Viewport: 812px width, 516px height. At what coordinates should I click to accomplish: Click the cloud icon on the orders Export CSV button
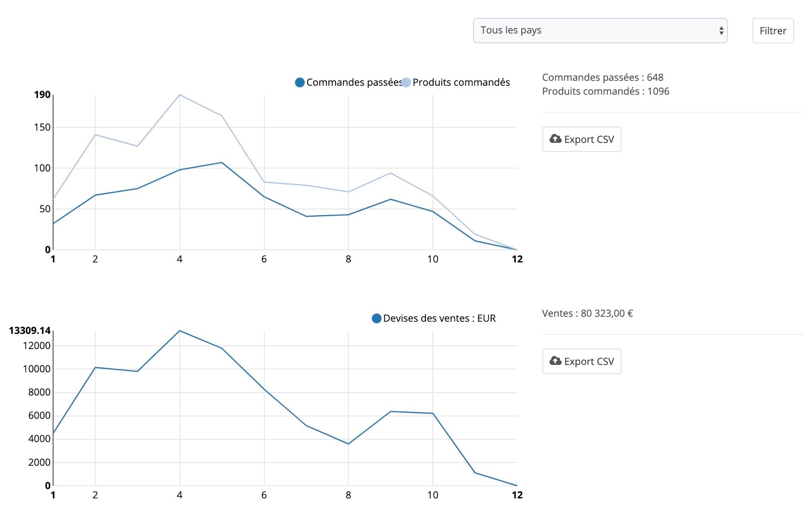[x=555, y=139]
